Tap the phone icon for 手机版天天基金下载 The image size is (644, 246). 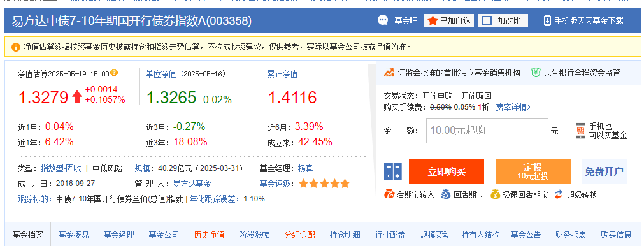click(547, 20)
